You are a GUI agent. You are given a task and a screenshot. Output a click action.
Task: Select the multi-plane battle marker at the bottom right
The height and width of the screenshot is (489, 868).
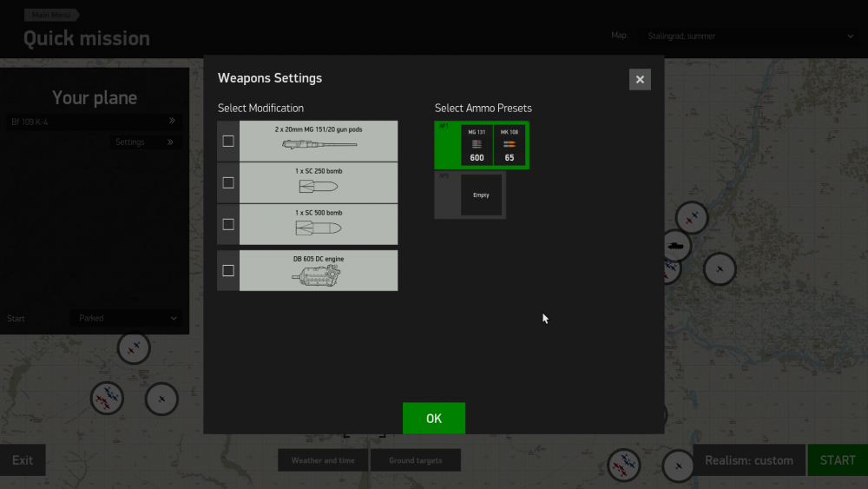pos(624,465)
